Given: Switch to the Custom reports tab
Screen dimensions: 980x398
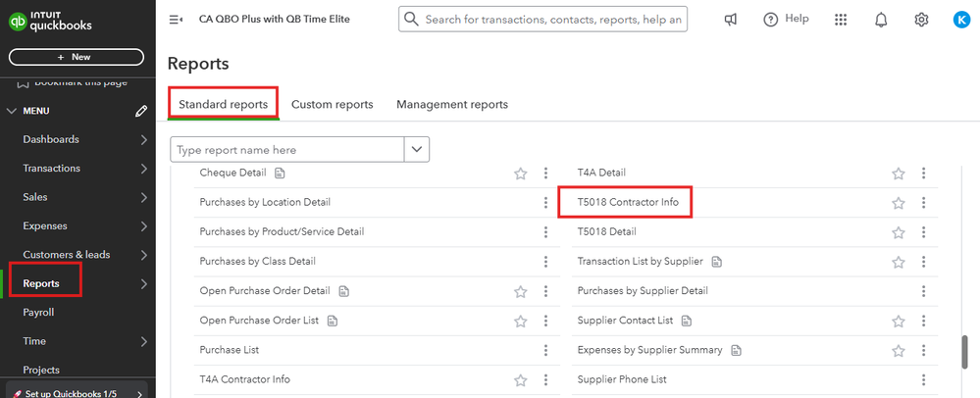Looking at the screenshot, I should [x=332, y=105].
